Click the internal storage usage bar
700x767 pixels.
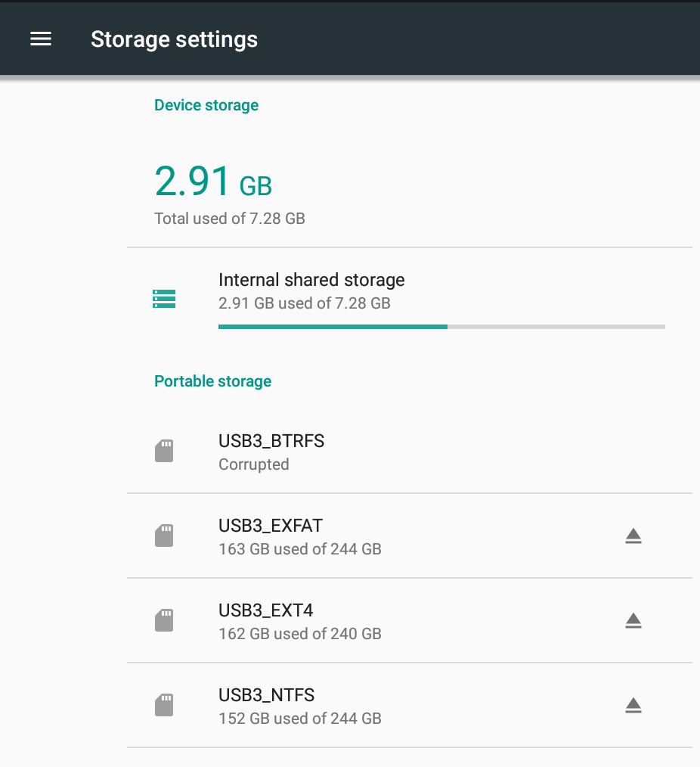click(442, 327)
